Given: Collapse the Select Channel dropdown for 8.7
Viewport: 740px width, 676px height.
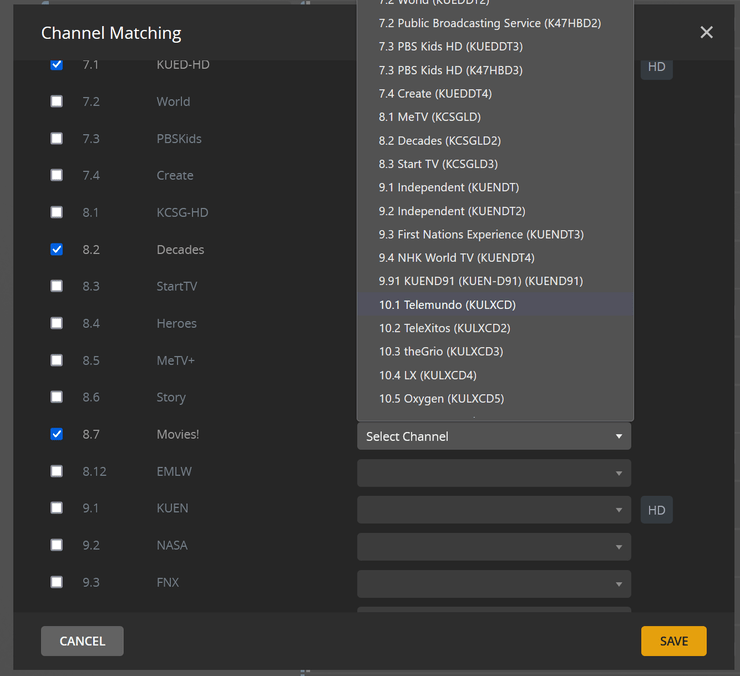Looking at the screenshot, I should click(494, 436).
